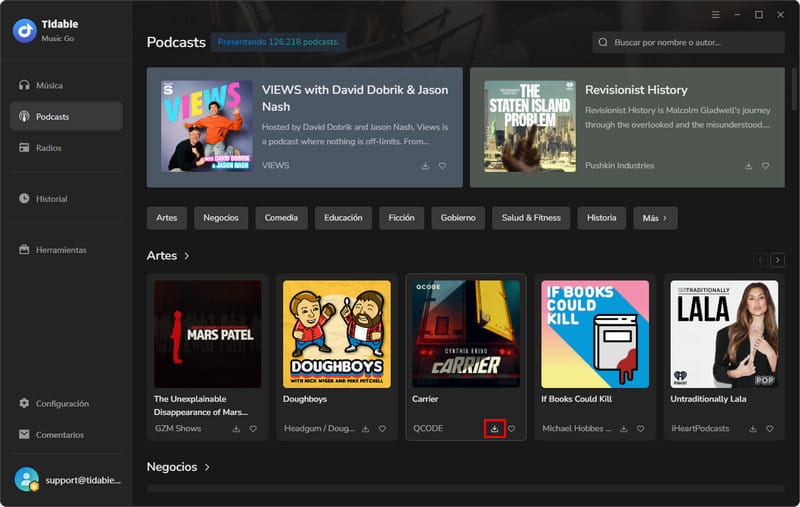Viewport: 800px width, 507px height.
Task: Open the Mars Patel cover thumbnail
Action: [x=208, y=334]
